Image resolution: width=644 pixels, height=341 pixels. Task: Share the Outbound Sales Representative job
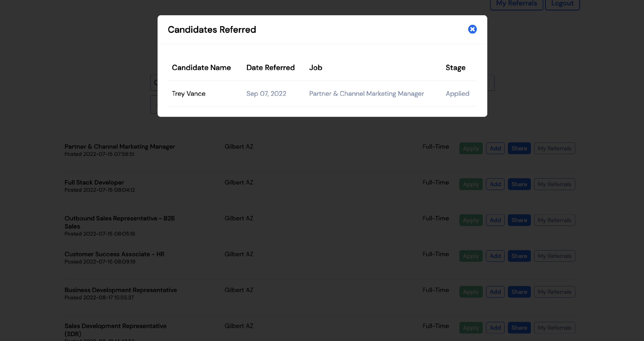click(519, 220)
